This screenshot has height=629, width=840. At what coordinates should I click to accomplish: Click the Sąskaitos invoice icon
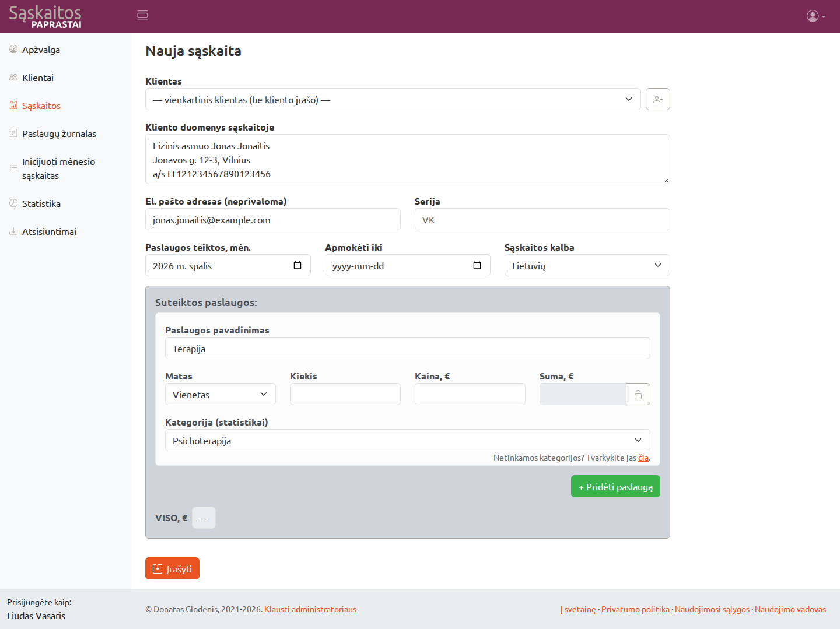tap(13, 106)
